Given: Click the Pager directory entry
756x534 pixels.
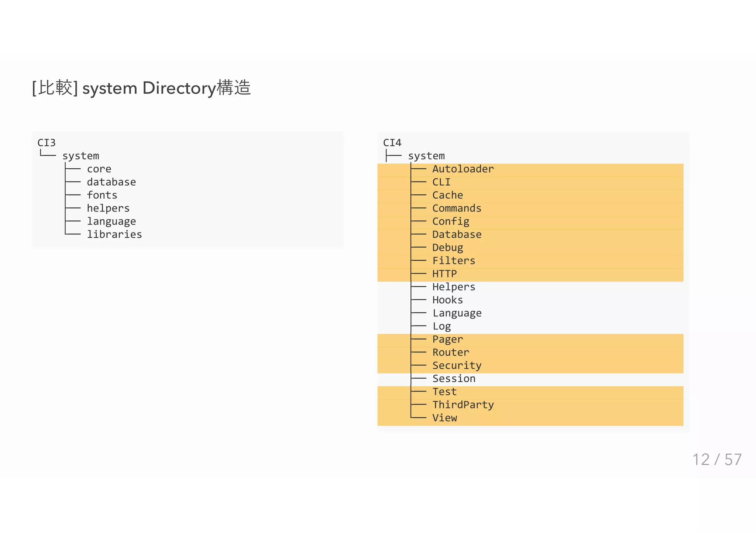Looking at the screenshot, I should [447, 340].
